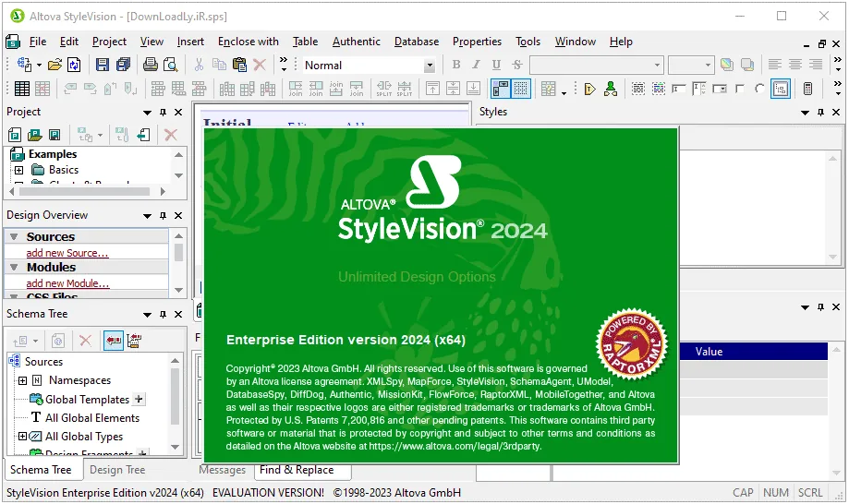Click the green user-defined template person icon
The image size is (849, 504).
coord(611,89)
